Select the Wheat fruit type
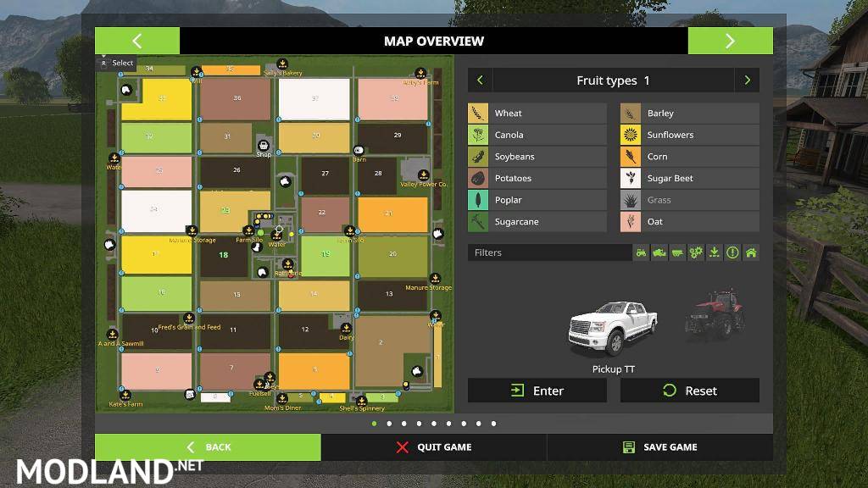Screen dimensions: 868x488 [537, 113]
